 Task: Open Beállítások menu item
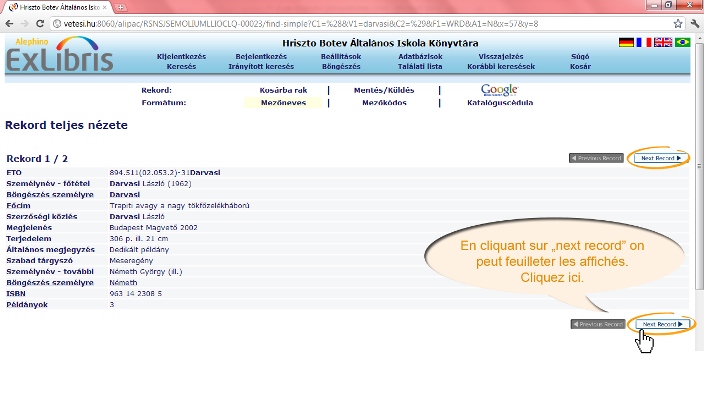[x=341, y=57]
